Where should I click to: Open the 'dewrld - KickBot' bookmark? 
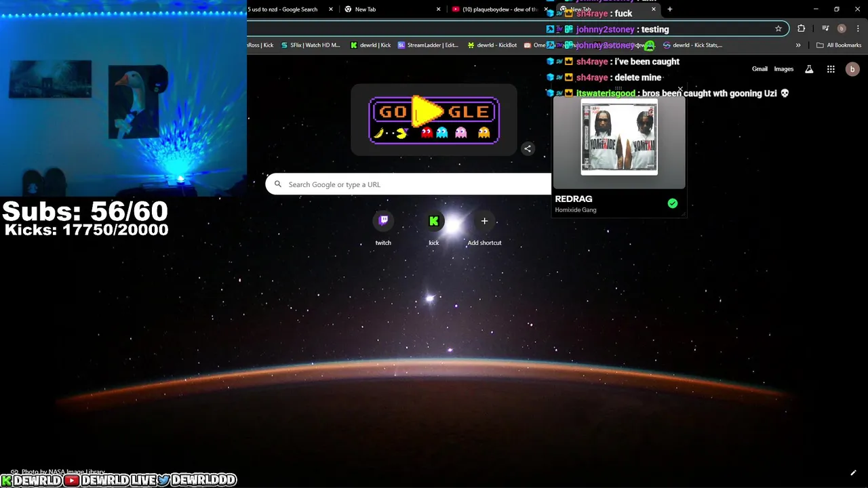(492, 45)
